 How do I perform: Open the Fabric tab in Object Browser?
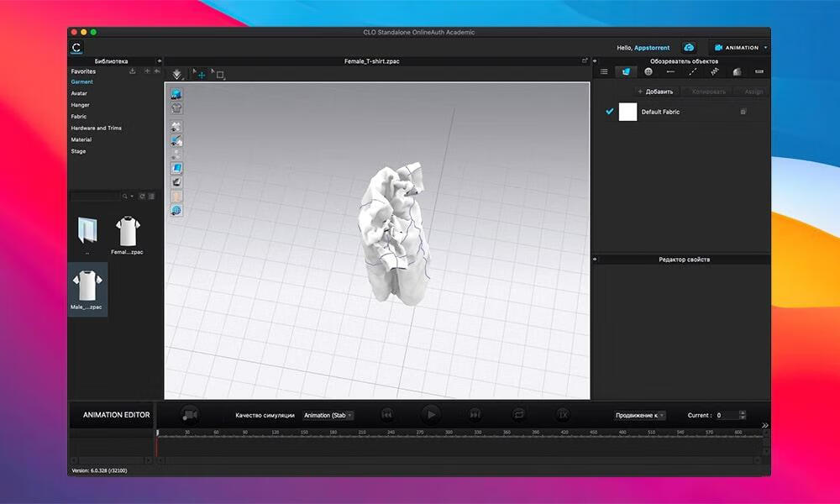(x=626, y=72)
